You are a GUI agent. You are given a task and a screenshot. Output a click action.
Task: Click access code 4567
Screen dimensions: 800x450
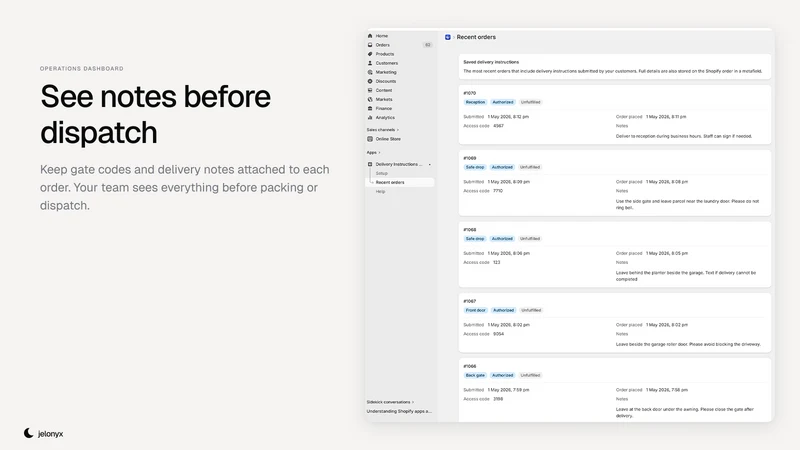[x=498, y=126]
